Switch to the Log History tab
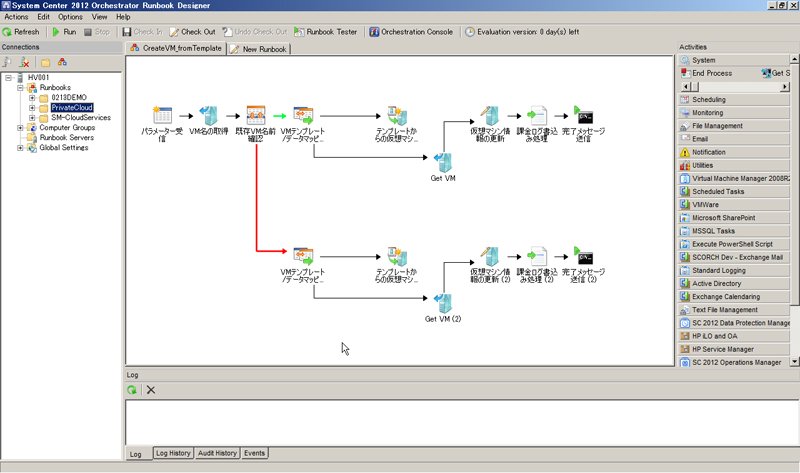This screenshot has width=800, height=473. [x=173, y=453]
